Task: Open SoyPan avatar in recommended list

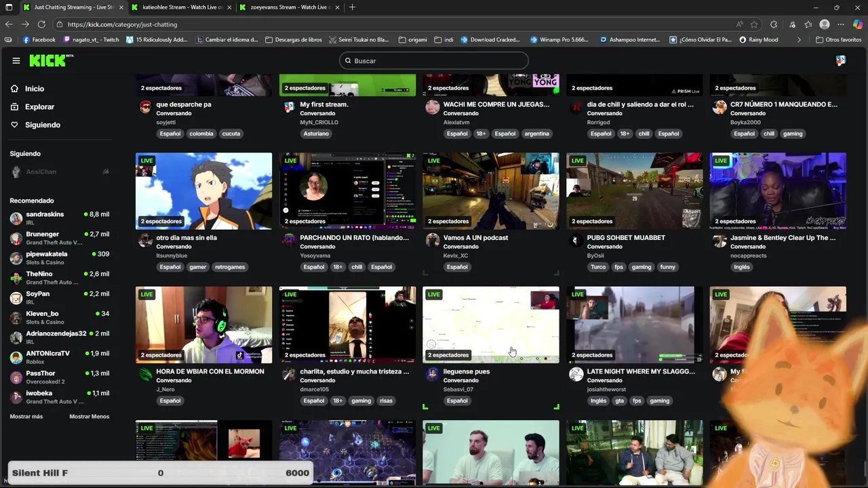Action: point(16,298)
